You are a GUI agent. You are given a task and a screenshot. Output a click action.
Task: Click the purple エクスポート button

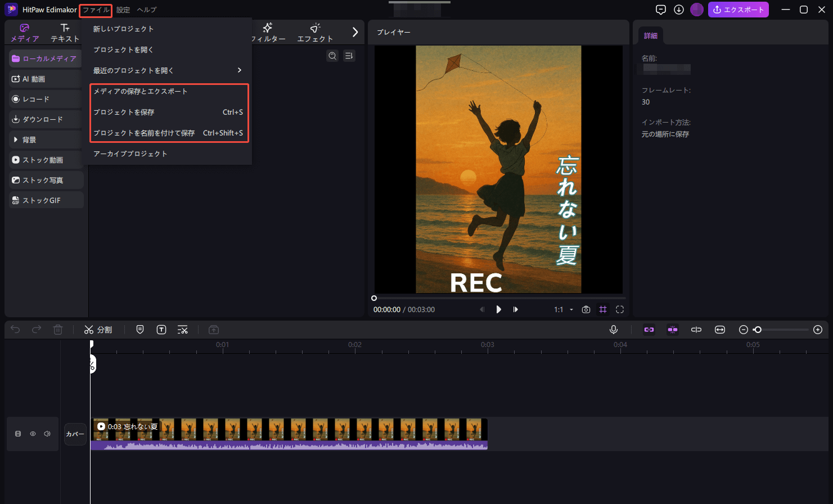[x=739, y=10]
